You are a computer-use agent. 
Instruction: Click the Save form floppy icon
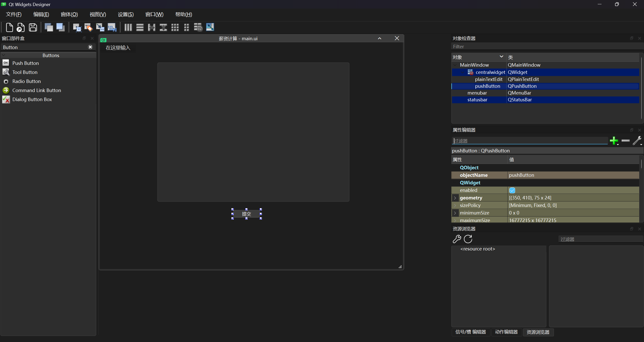pyautogui.click(x=33, y=27)
